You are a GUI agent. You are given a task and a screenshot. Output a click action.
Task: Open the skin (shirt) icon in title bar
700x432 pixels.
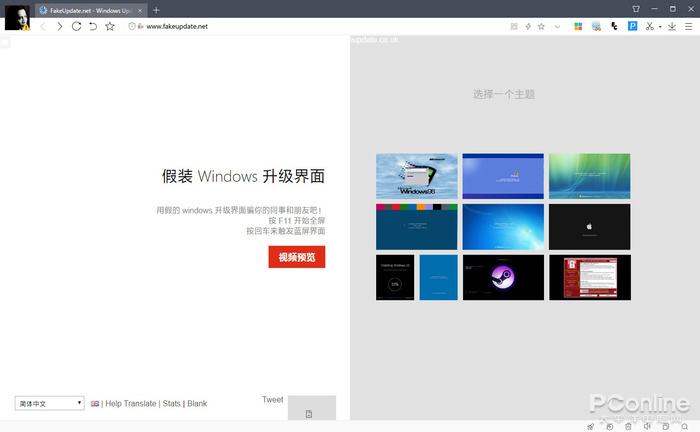636,8
